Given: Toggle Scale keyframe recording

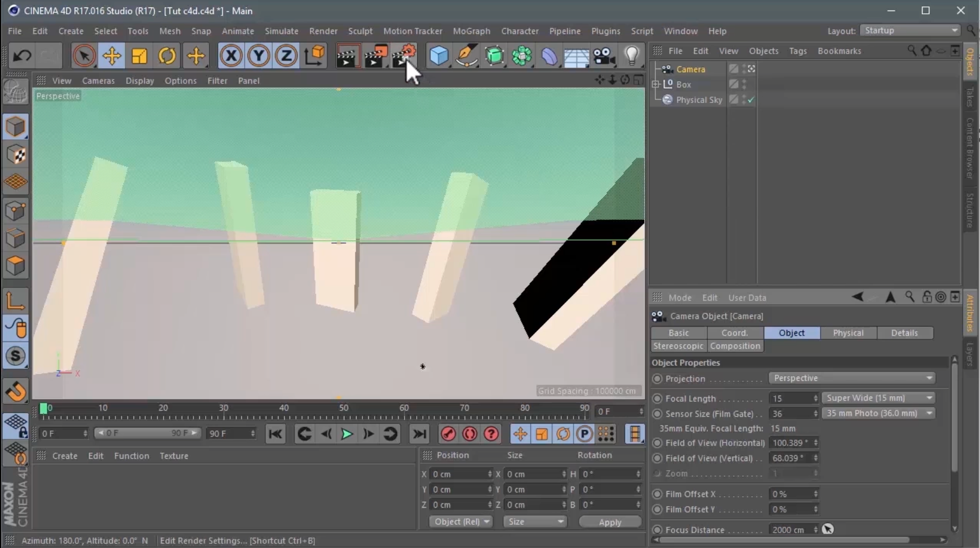Looking at the screenshot, I should (x=542, y=434).
